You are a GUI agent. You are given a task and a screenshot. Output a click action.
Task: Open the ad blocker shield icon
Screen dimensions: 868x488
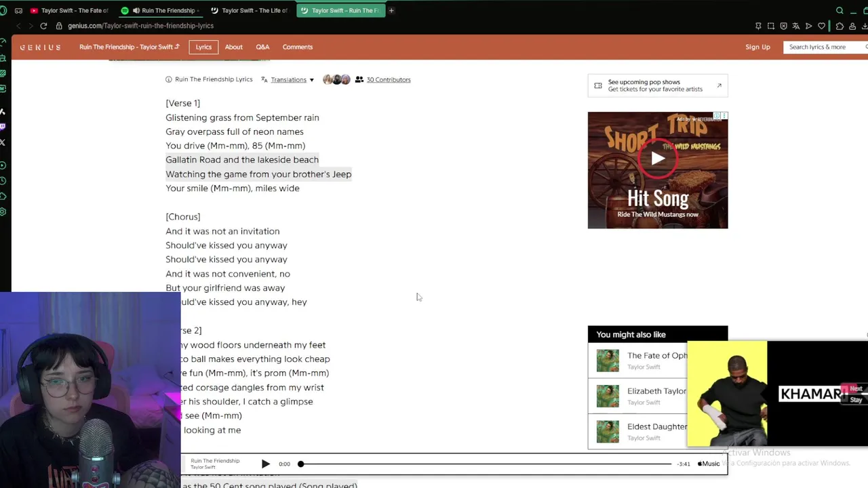point(784,26)
